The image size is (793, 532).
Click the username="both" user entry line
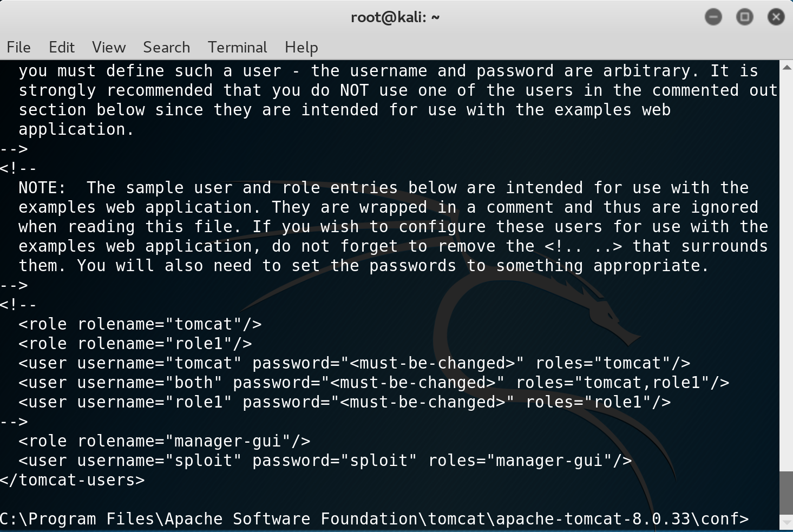tap(374, 383)
